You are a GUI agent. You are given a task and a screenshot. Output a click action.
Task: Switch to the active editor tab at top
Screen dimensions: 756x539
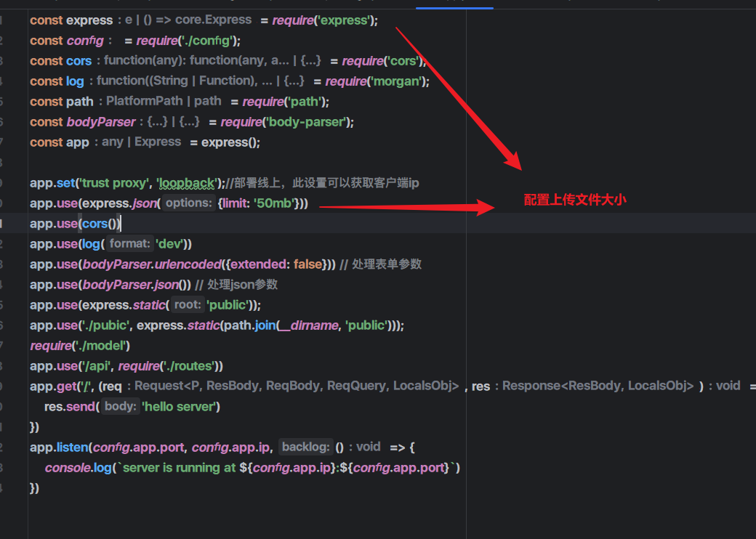454,4
